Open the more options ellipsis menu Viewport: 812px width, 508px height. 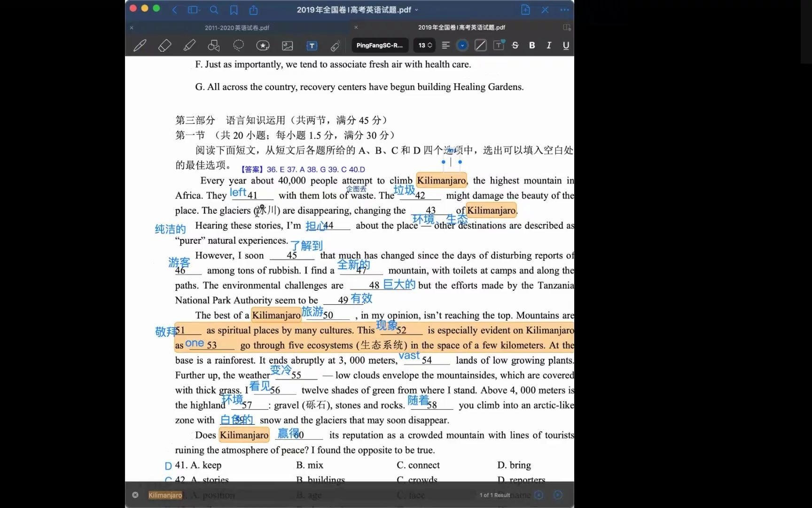pos(564,9)
